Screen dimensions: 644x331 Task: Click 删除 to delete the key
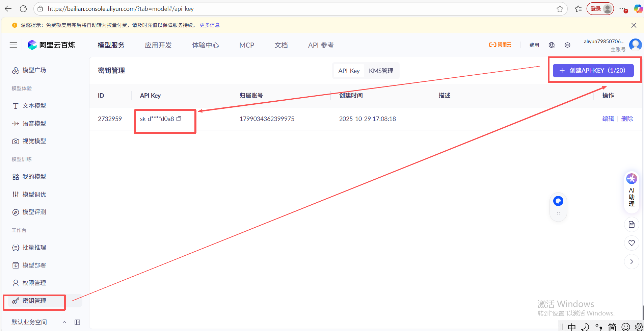coord(627,119)
